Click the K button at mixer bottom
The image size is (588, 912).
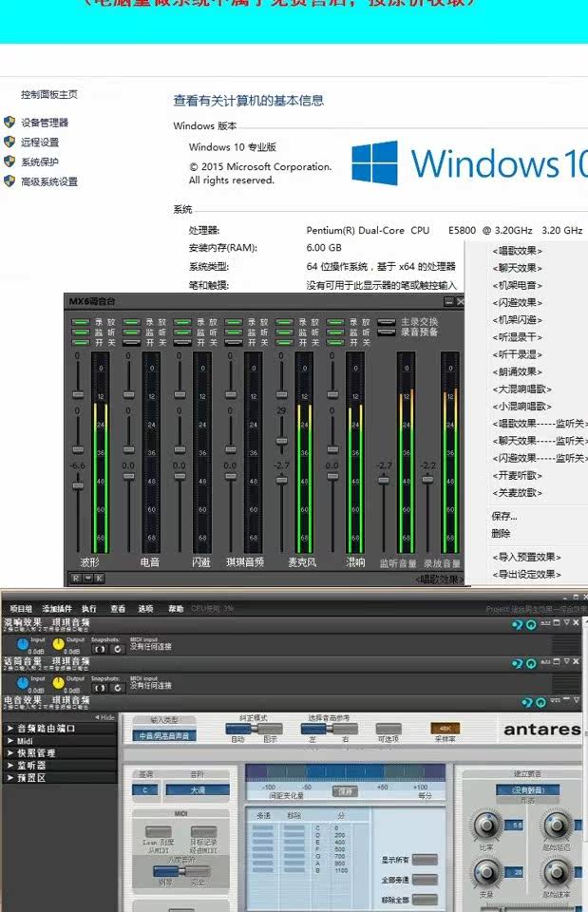click(x=100, y=579)
